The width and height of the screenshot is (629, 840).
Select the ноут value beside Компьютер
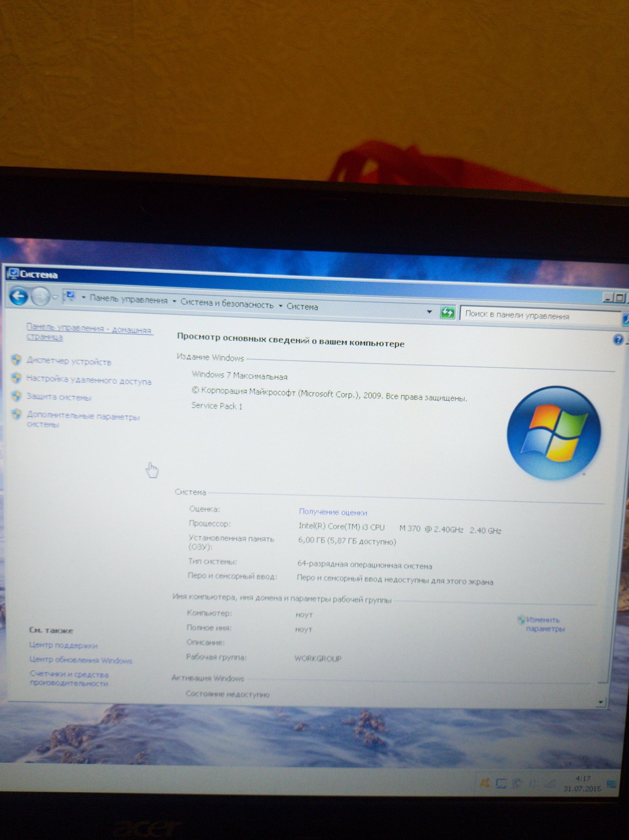pyautogui.click(x=304, y=615)
